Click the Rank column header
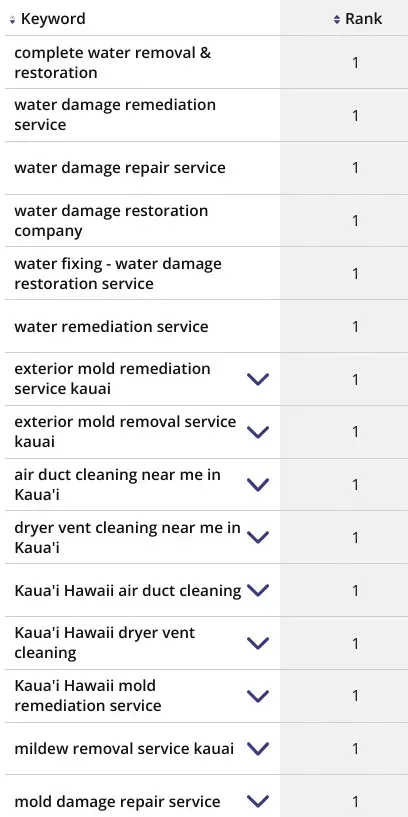Viewport: 408px width, 817px height. pyautogui.click(x=364, y=19)
